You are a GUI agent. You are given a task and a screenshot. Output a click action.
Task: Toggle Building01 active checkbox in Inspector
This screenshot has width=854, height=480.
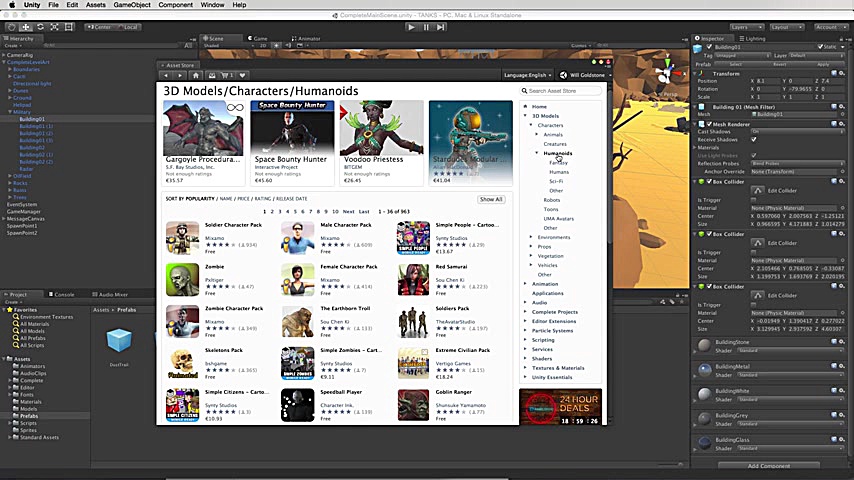pyautogui.click(x=709, y=47)
